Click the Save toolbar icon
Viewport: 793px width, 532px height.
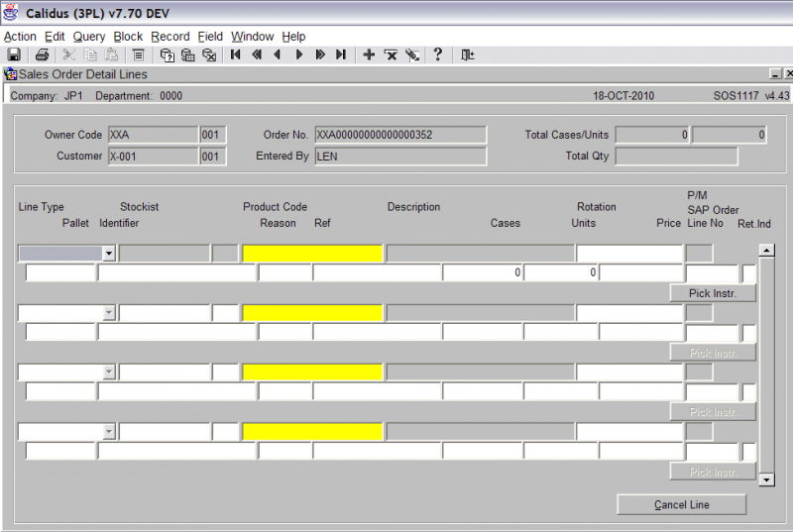pyautogui.click(x=14, y=54)
